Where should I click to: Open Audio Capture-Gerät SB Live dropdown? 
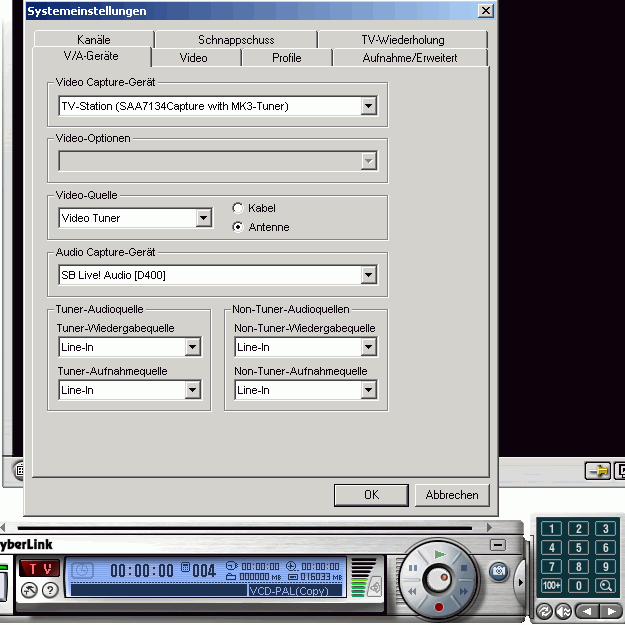coord(369,275)
